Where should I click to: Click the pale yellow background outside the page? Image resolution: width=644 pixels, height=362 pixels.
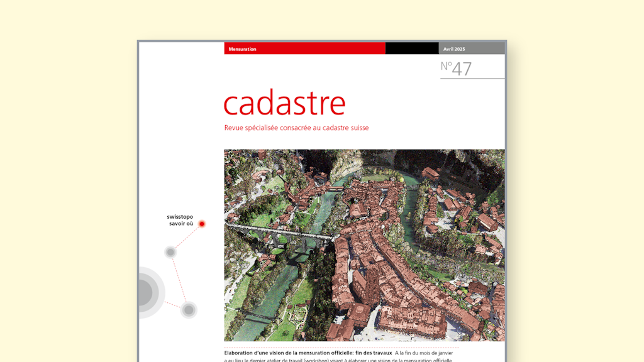(63, 189)
